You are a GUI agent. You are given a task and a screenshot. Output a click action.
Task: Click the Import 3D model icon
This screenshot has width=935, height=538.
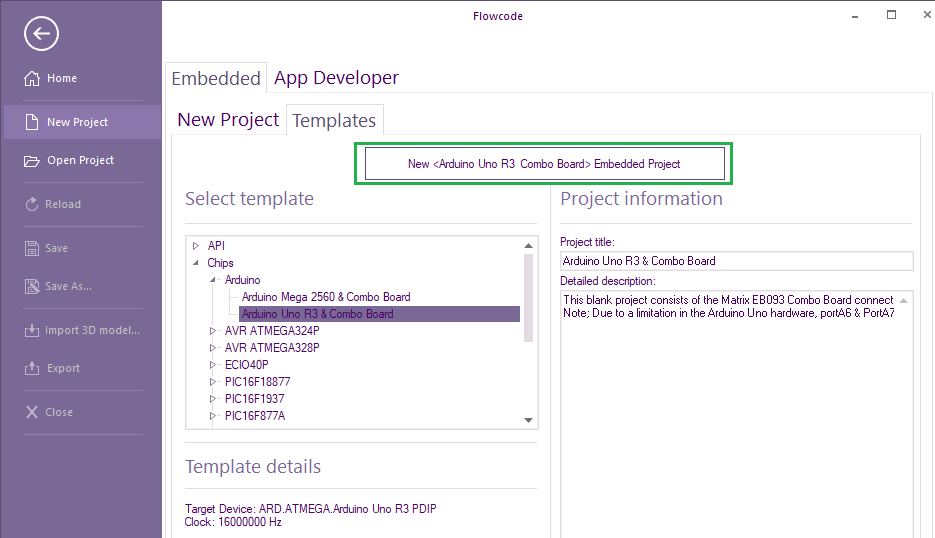32,330
